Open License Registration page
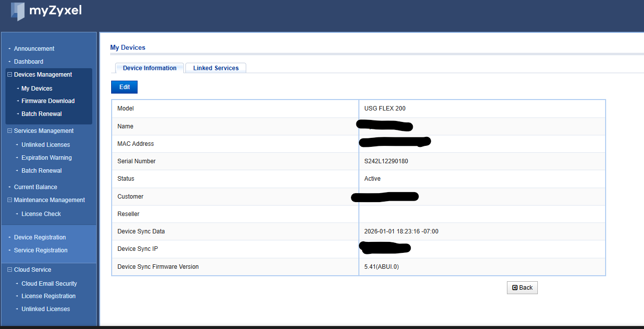The width and height of the screenshot is (644, 329). point(48,296)
